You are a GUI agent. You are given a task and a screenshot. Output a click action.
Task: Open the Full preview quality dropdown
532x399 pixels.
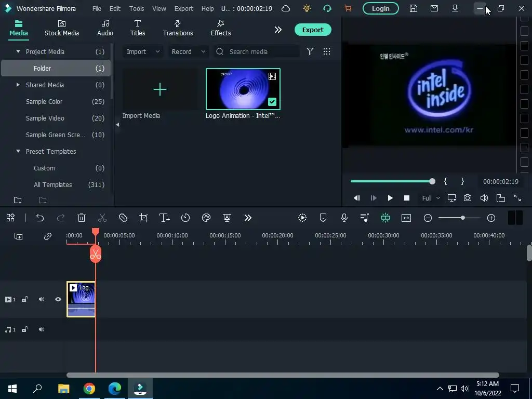pyautogui.click(x=431, y=198)
